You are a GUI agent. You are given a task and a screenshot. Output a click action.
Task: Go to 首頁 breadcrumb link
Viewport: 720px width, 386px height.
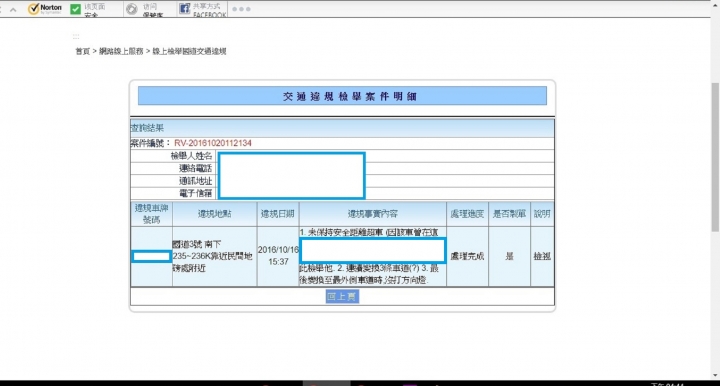click(x=82, y=51)
